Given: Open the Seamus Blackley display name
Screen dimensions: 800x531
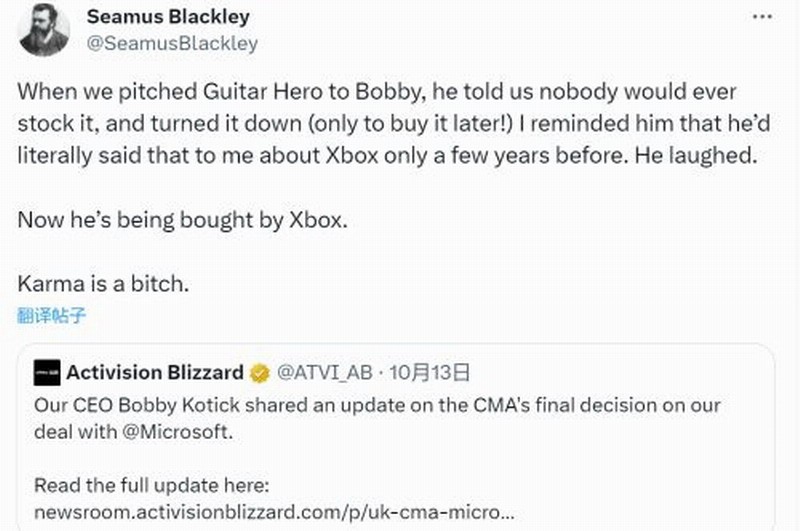Looking at the screenshot, I should coord(168,17).
